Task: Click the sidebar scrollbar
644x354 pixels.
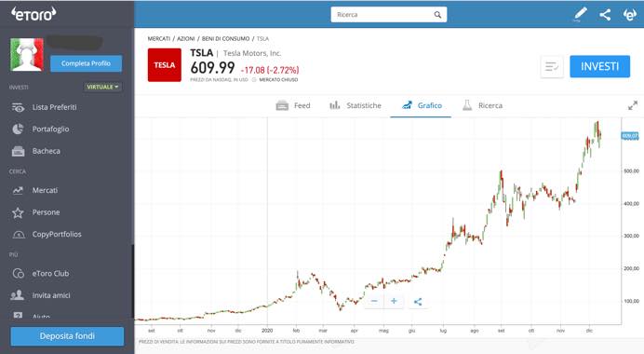Action: click(133, 280)
